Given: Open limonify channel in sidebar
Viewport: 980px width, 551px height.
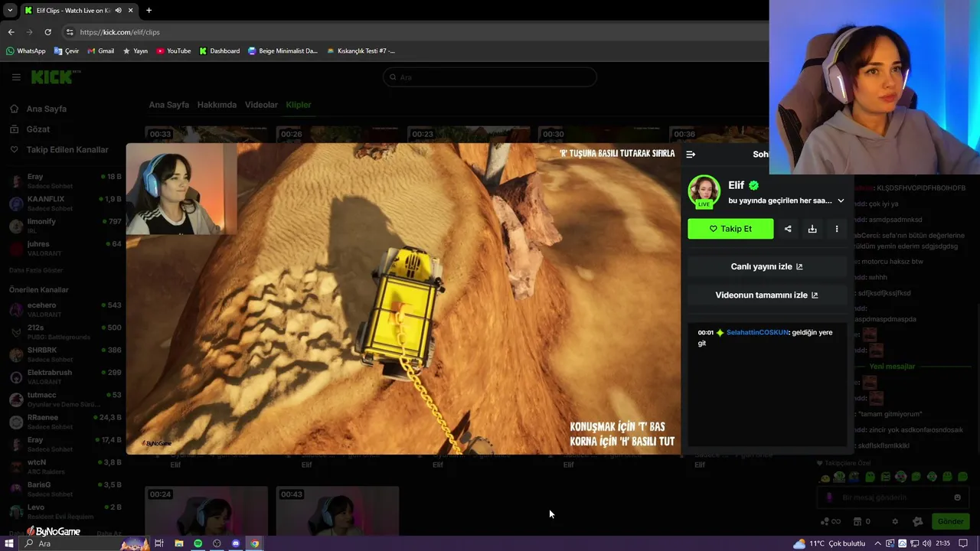Looking at the screenshot, I should coord(65,225).
